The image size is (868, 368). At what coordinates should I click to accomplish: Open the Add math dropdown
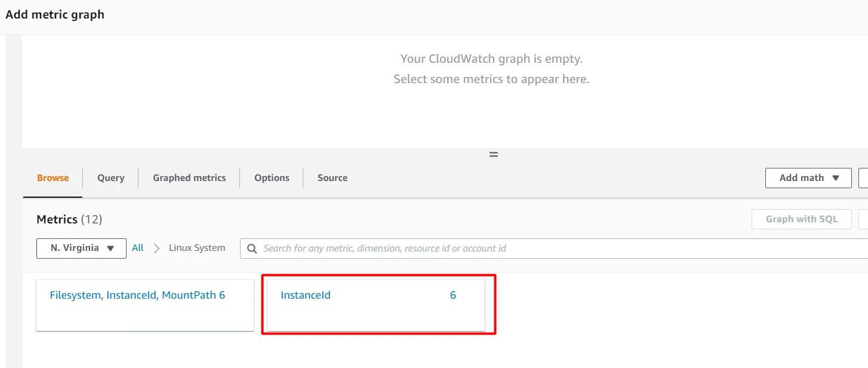click(807, 177)
